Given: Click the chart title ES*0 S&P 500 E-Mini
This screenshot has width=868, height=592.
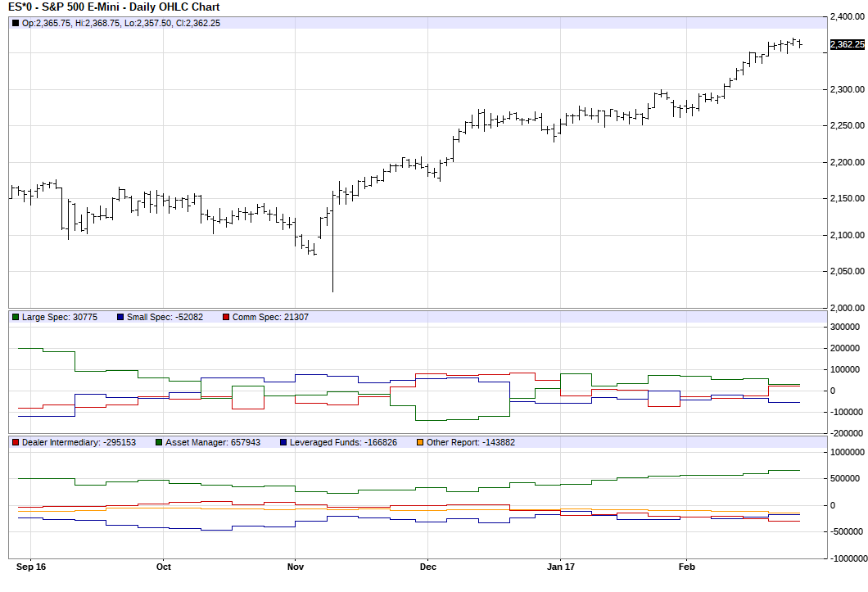Looking at the screenshot, I should [x=114, y=7].
